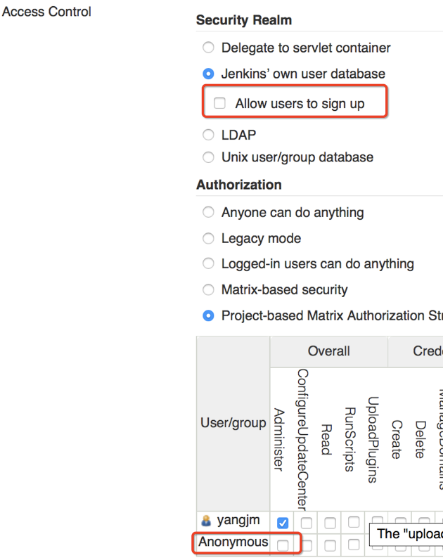Check Read permission for Anonymous
Screen dimensions: 447x559
330,545
